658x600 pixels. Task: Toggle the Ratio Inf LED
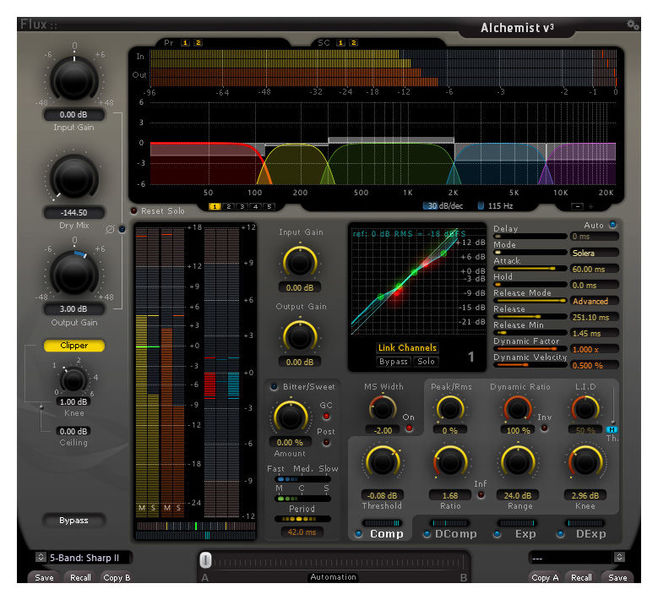click(481, 495)
